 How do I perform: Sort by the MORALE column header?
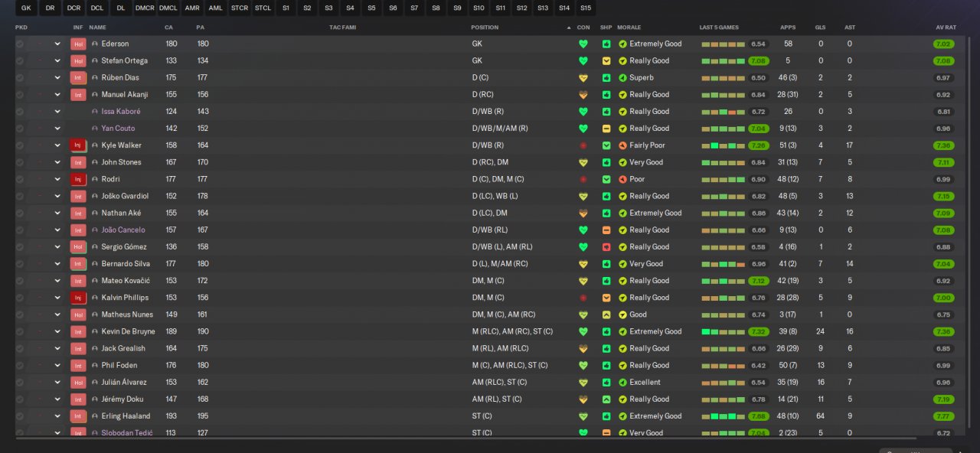point(629,28)
